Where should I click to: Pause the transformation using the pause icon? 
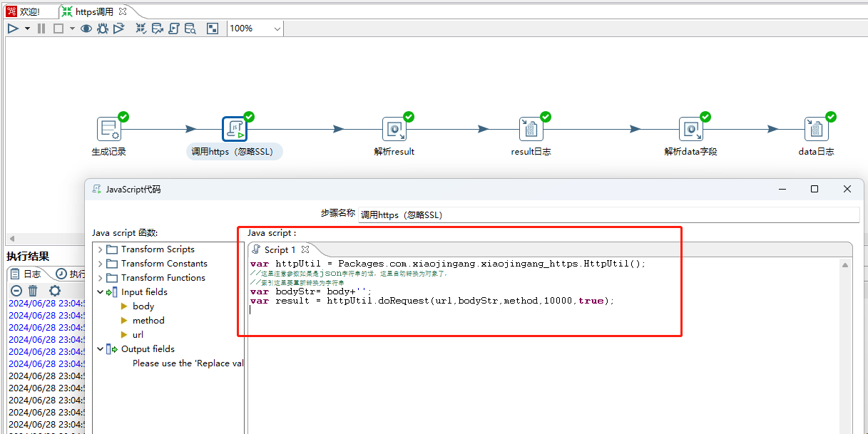pyautogui.click(x=41, y=29)
